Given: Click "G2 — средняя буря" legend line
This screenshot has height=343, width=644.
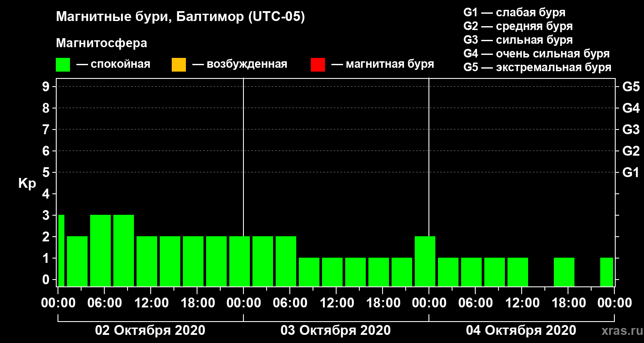Looking at the screenshot, I should (x=518, y=26).
